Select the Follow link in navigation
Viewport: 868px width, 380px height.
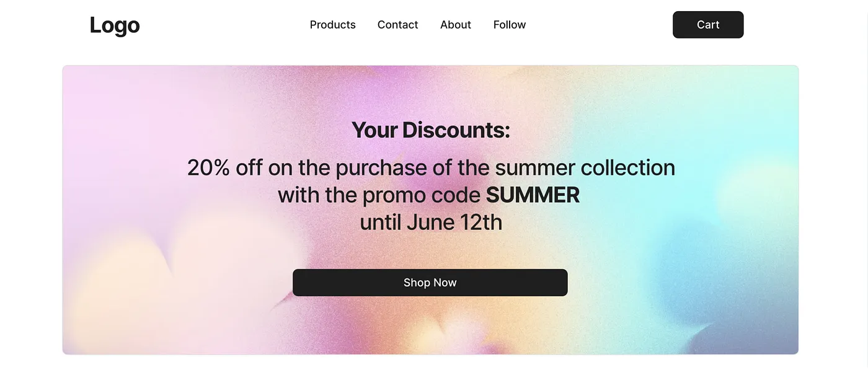pos(510,25)
